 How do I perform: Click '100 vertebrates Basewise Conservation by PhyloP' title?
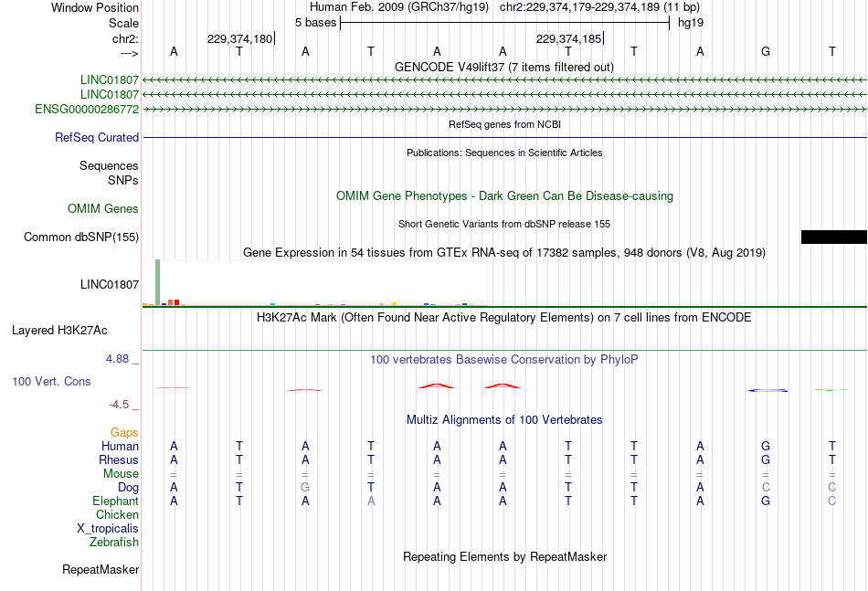[x=504, y=360]
